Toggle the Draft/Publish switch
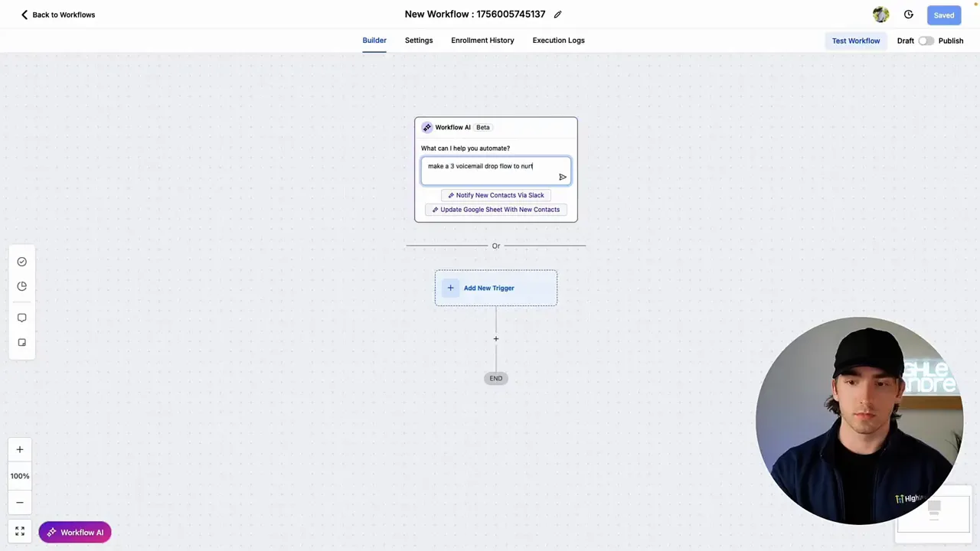980x551 pixels. pos(926,41)
